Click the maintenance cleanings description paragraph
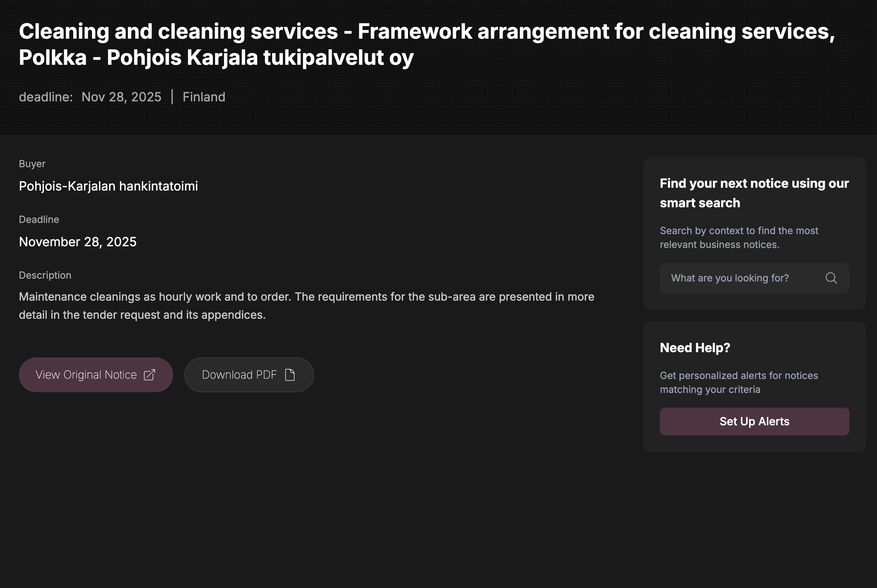Image resolution: width=877 pixels, height=588 pixels. point(307,305)
